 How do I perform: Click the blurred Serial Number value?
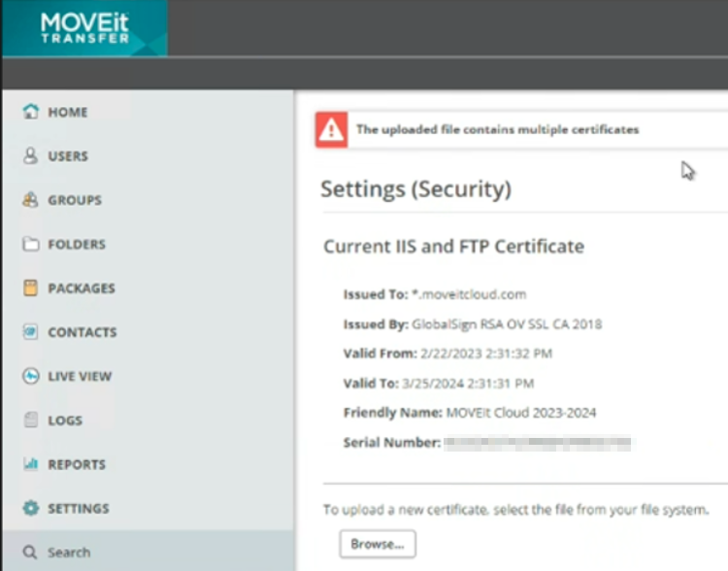tap(537, 443)
